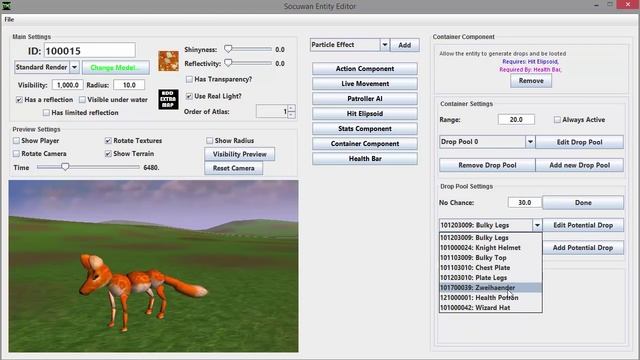
Task: Click the Order of Atlas value field
Action: coord(272,111)
